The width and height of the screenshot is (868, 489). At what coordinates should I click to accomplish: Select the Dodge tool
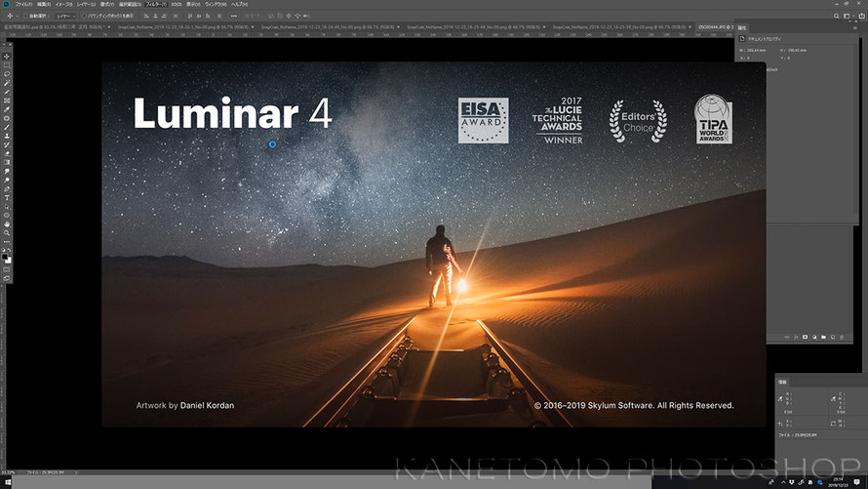click(7, 180)
